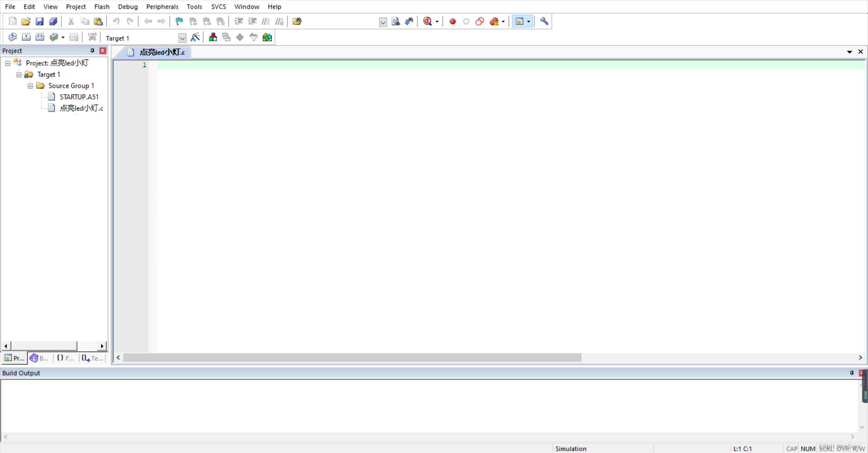Screen dimensions: 868x453
Task: Undo the last edit with the Undo arrow
Action: click(116, 21)
